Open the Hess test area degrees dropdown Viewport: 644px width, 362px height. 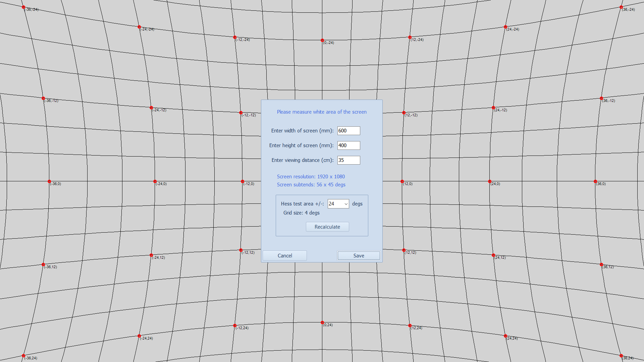[x=338, y=204]
